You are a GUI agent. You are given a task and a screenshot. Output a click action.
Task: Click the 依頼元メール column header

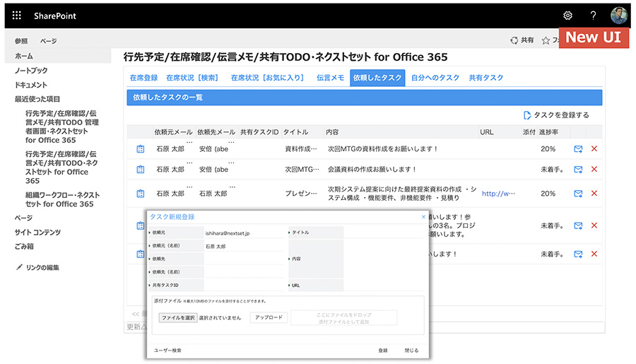[173, 132]
